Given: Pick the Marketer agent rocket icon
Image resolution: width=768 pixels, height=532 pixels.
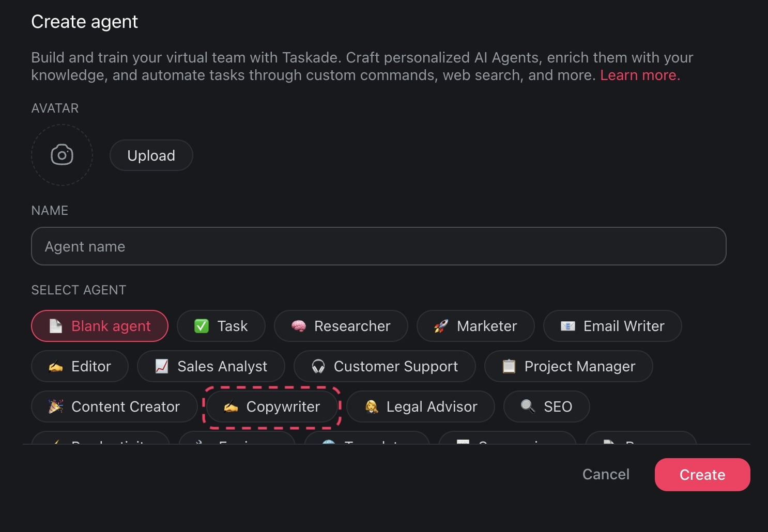Looking at the screenshot, I should (x=441, y=326).
